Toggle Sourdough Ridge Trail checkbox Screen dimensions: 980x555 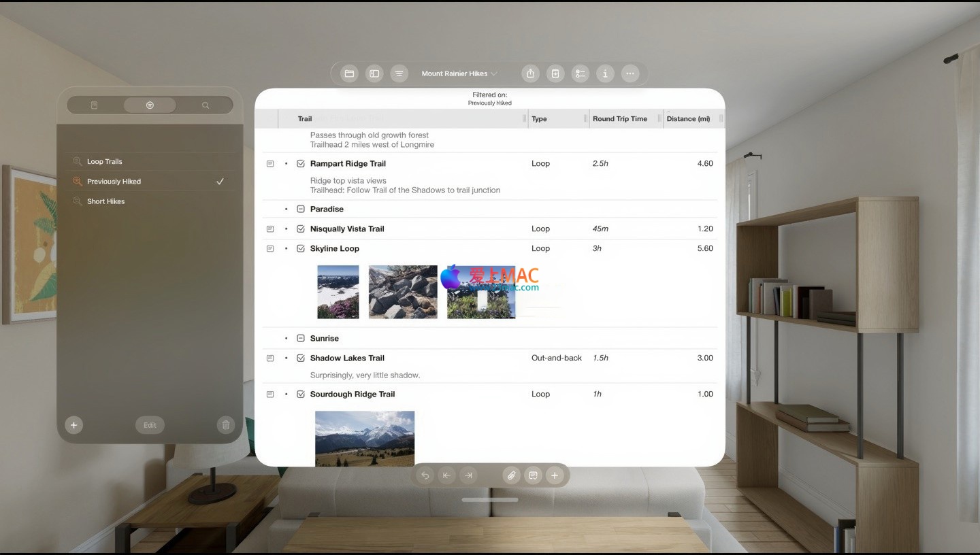coord(301,394)
